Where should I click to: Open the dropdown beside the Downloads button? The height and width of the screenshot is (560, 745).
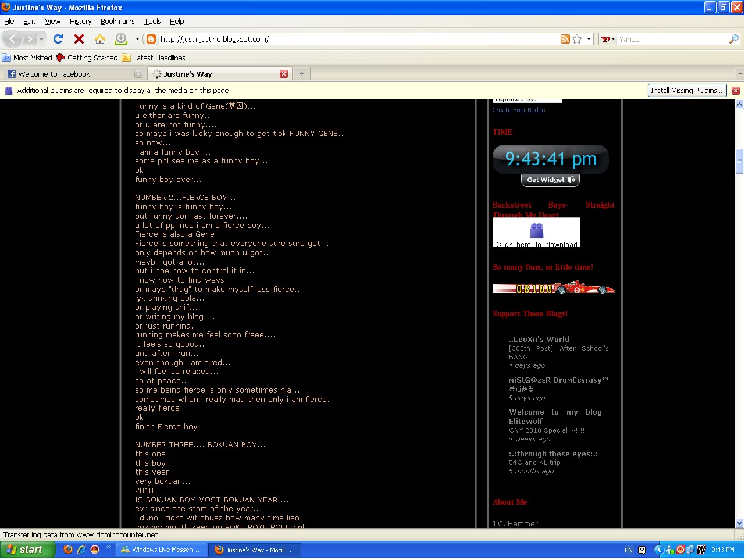pyautogui.click(x=137, y=39)
